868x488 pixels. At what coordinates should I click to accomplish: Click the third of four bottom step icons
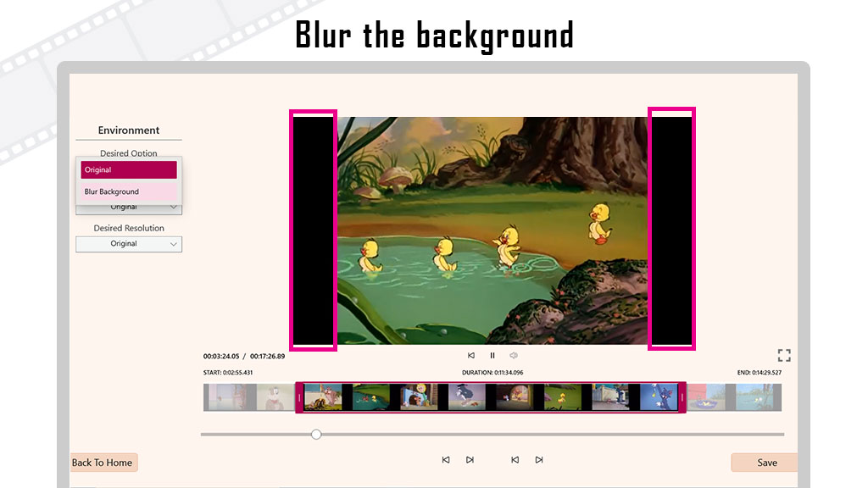[515, 460]
